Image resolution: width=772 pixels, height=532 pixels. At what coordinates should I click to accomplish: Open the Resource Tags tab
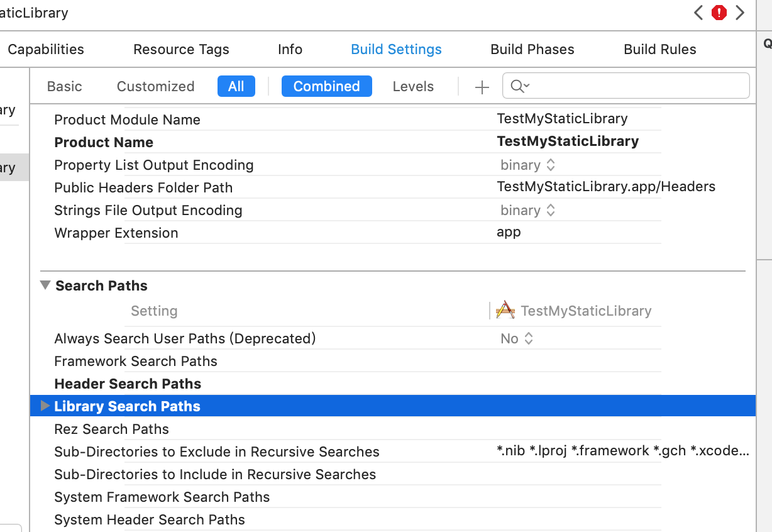coord(181,49)
